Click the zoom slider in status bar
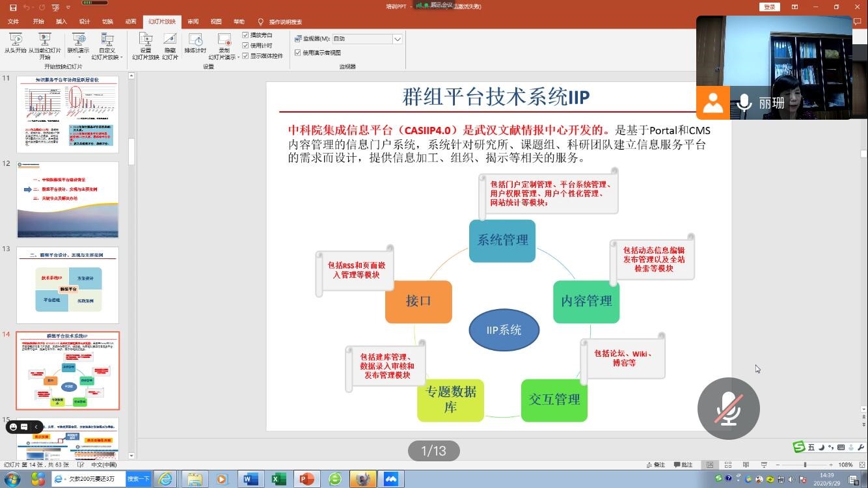The width and height of the screenshot is (868, 488). (x=805, y=465)
